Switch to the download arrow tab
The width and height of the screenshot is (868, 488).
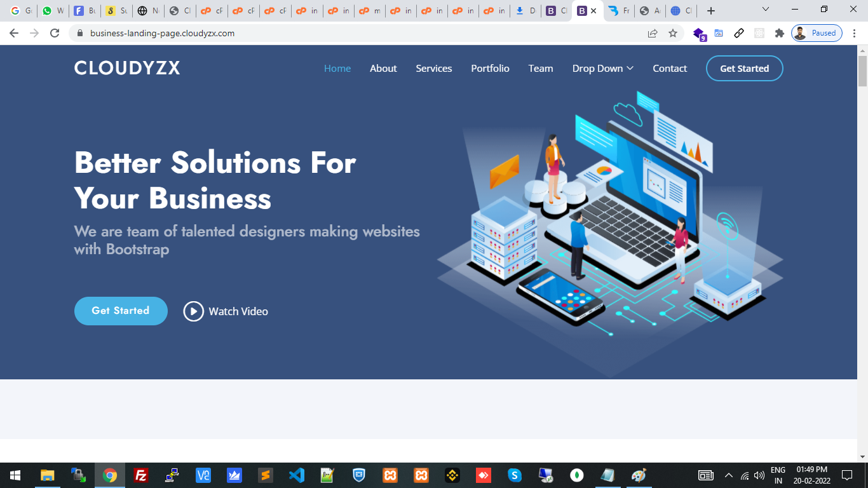(526, 11)
